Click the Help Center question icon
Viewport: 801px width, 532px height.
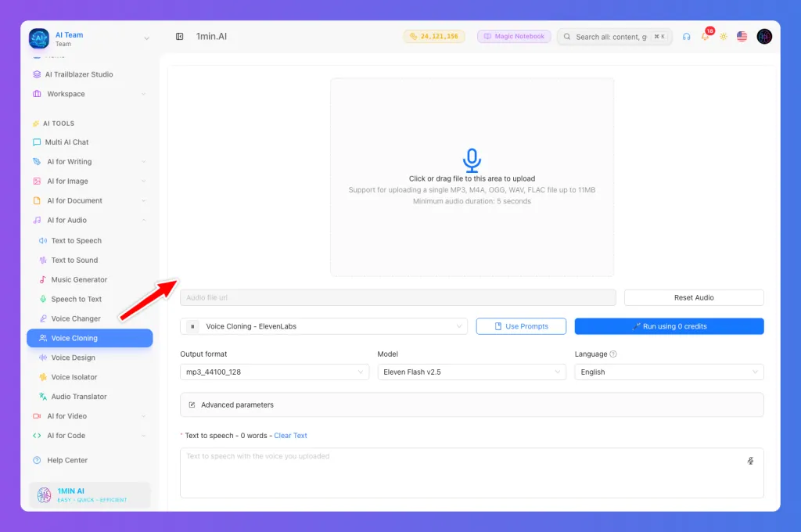point(37,460)
